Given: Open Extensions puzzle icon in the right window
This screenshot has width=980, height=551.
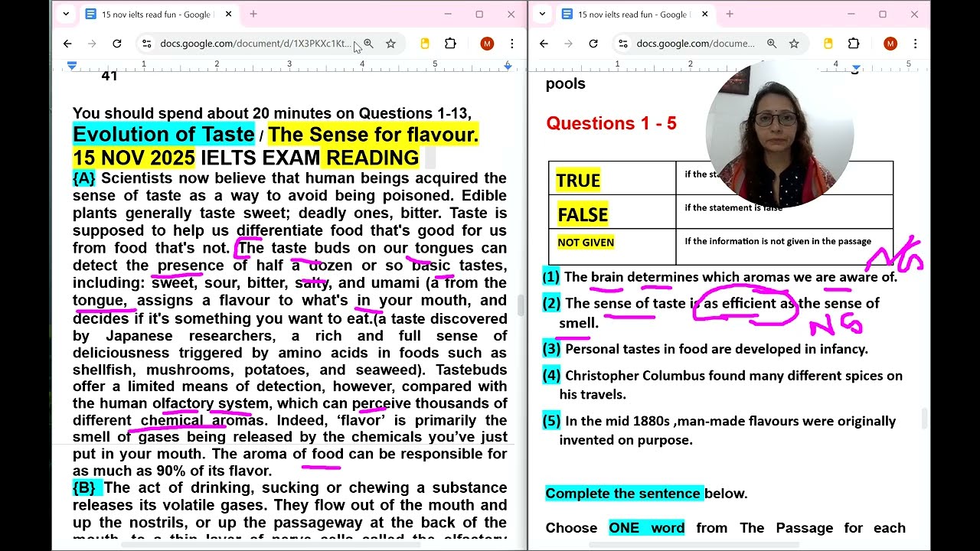Looking at the screenshot, I should click(854, 44).
